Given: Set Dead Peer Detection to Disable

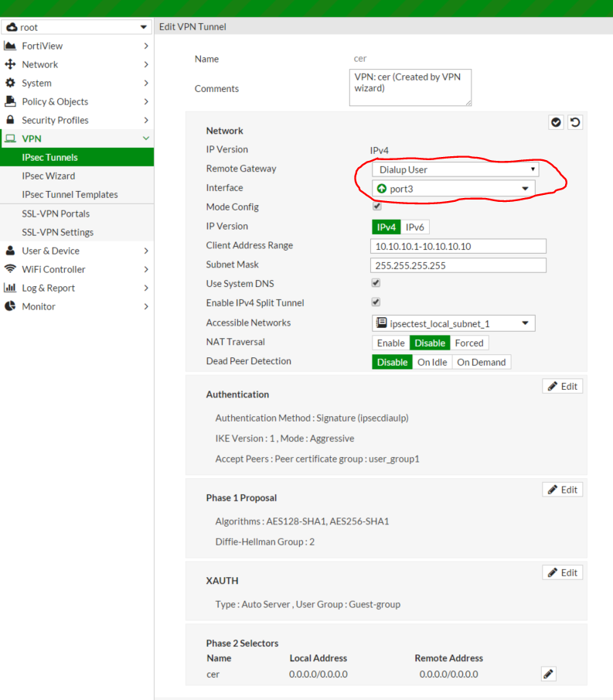Looking at the screenshot, I should (x=392, y=362).
